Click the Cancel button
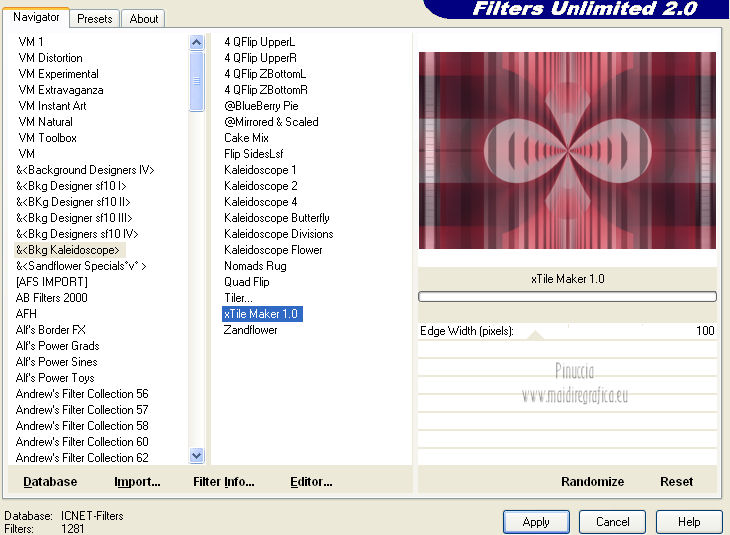The height and width of the screenshot is (535, 730). (x=612, y=521)
